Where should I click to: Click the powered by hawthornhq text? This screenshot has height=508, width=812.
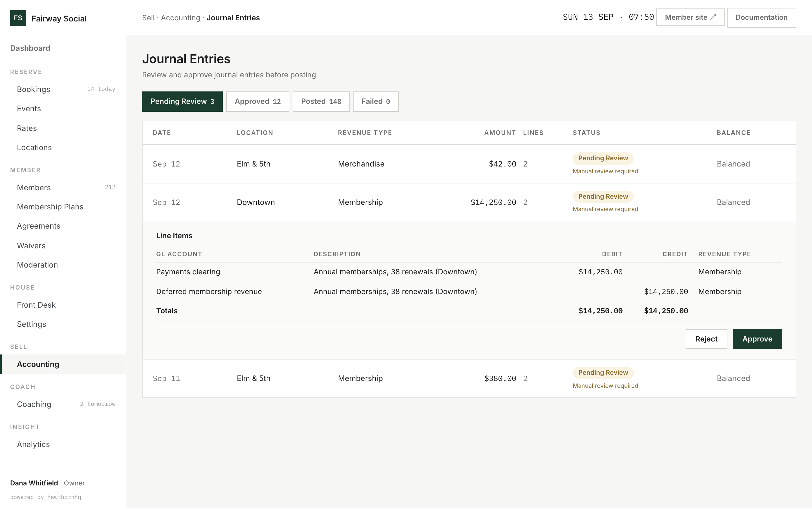(46, 497)
